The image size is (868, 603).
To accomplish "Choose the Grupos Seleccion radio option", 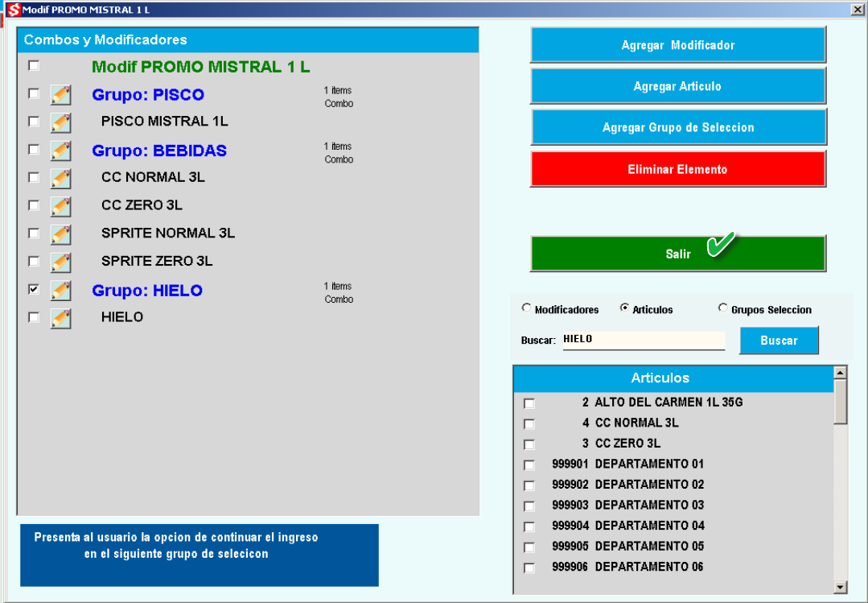I will (x=723, y=308).
